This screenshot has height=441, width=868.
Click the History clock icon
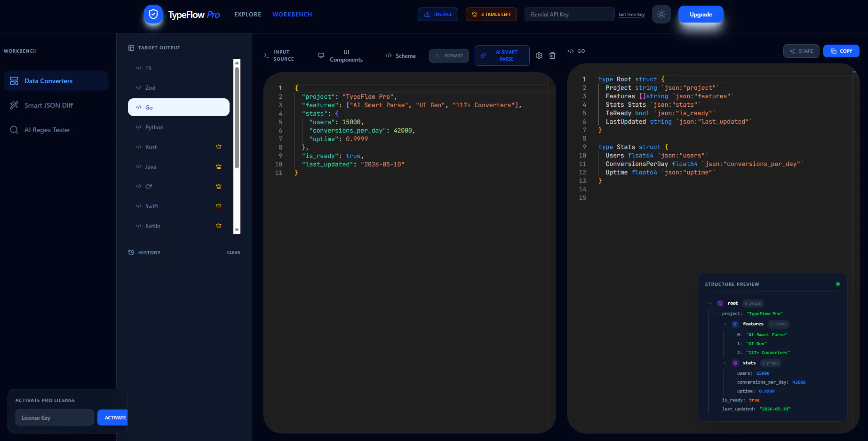point(131,252)
